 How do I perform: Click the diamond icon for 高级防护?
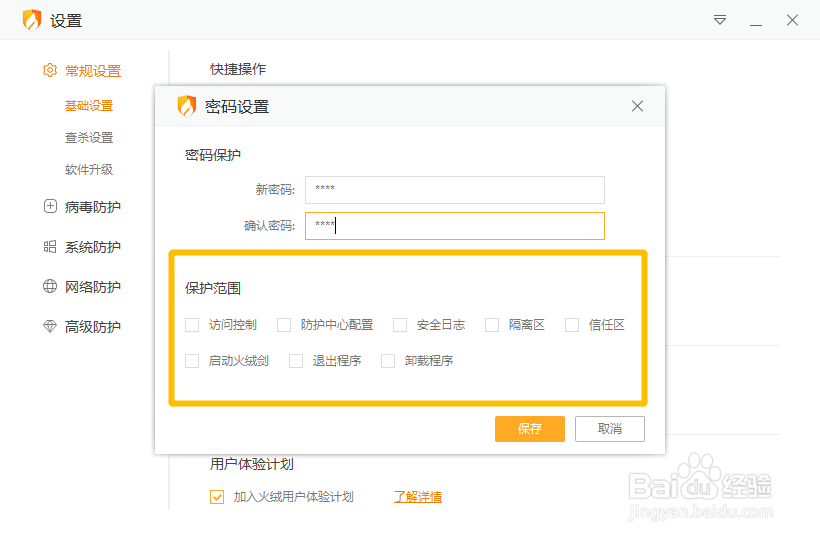[x=50, y=326]
